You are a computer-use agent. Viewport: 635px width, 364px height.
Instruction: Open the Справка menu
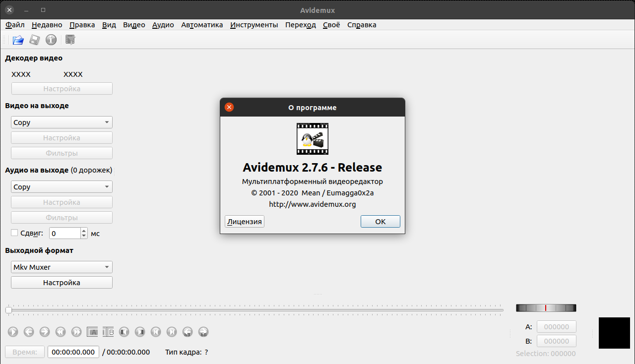pos(362,25)
